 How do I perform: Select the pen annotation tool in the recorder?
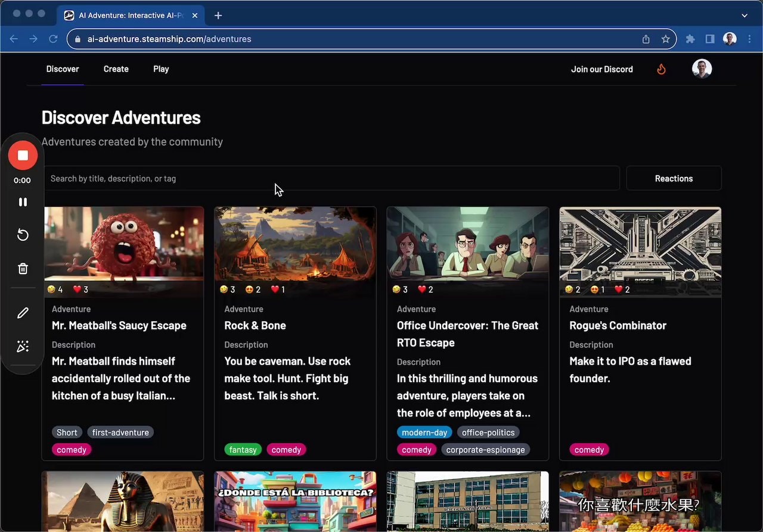[x=22, y=312]
